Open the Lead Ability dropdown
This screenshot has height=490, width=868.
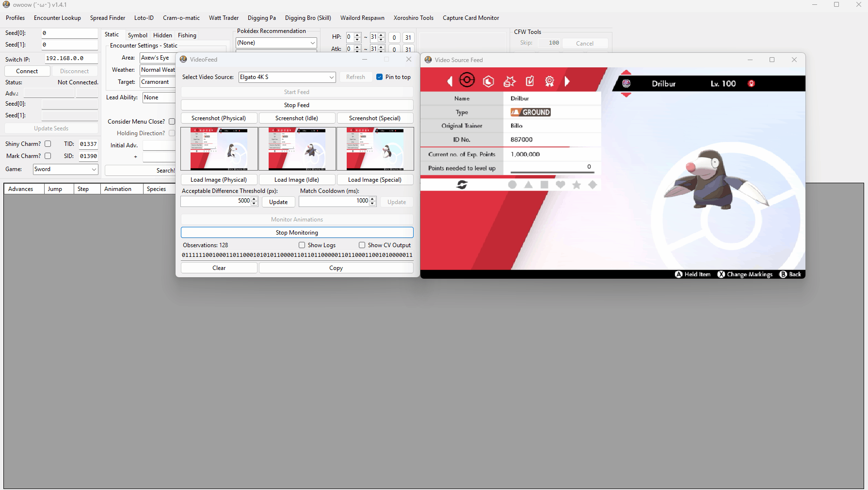click(159, 97)
